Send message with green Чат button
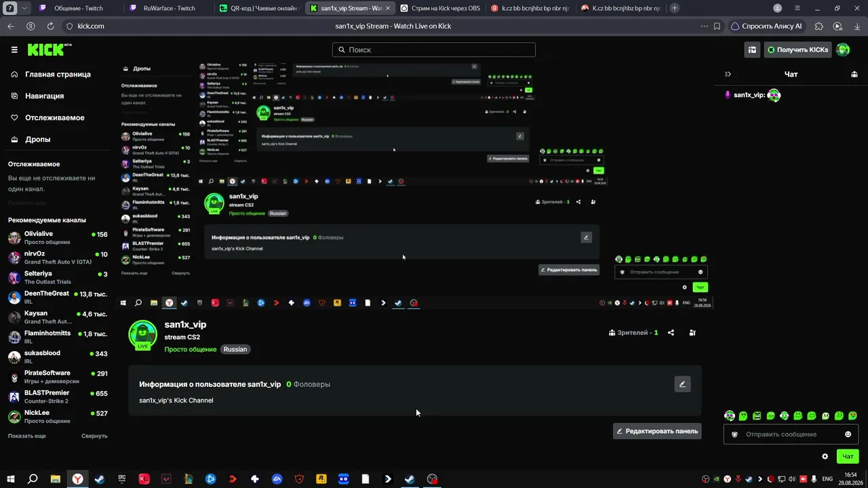This screenshot has width=868, height=488. (848, 456)
